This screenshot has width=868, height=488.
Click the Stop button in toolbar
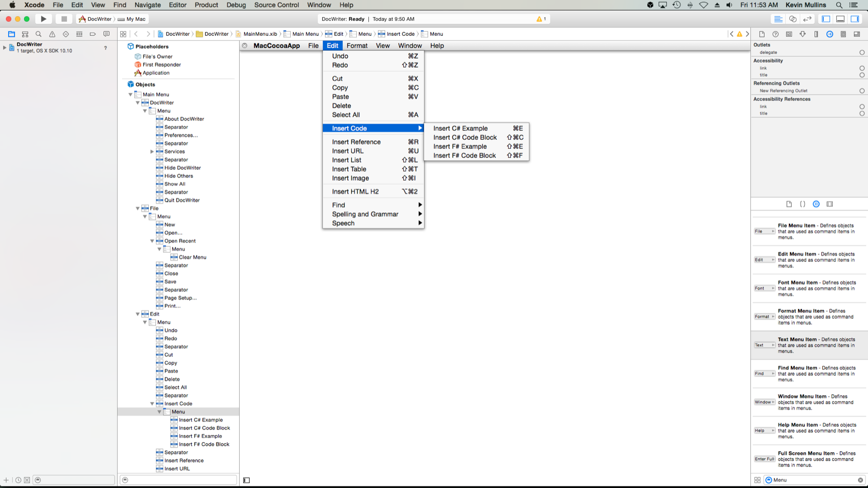(64, 19)
